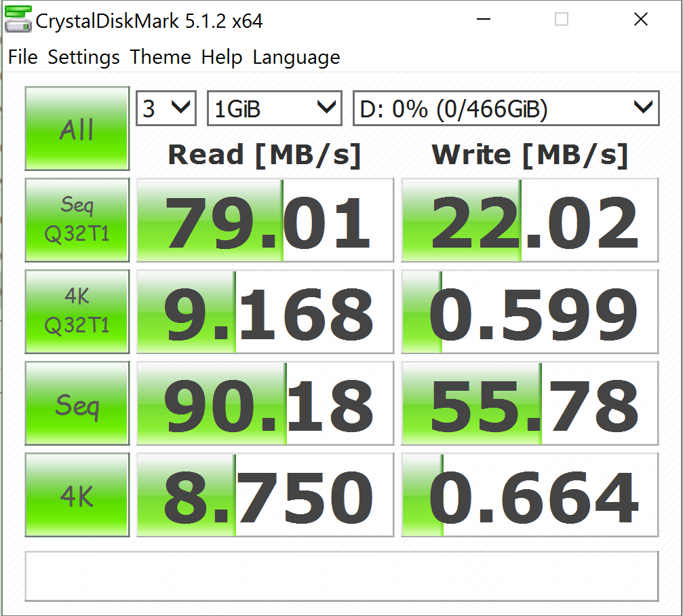Start the plain 4K test
Image resolution: width=683 pixels, height=616 pixels.
[77, 495]
